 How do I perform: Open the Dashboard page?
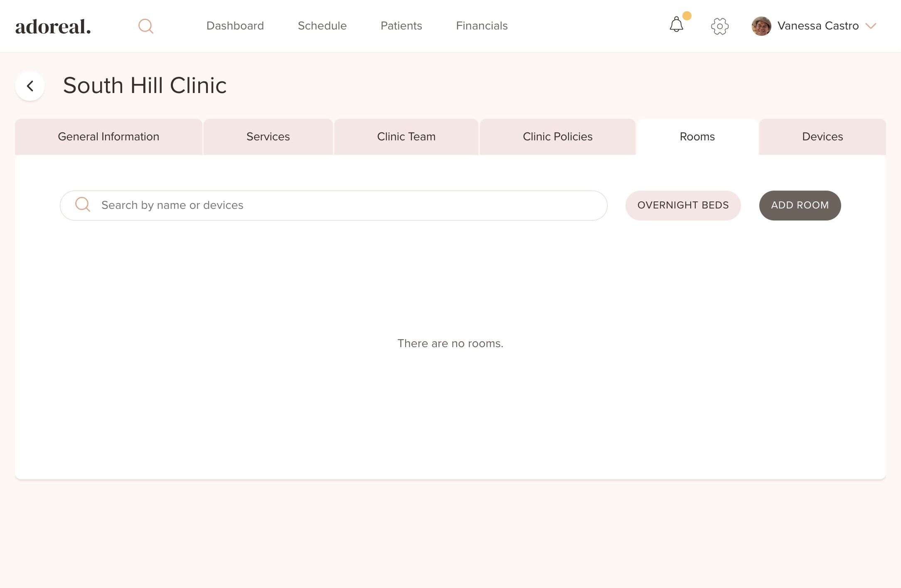[x=235, y=26]
